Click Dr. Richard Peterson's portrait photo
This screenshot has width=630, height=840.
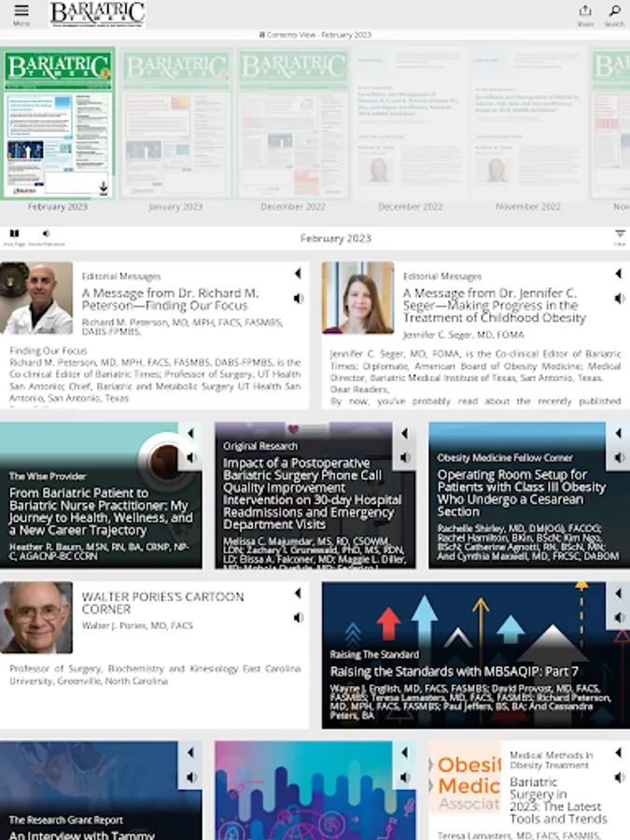click(x=36, y=298)
